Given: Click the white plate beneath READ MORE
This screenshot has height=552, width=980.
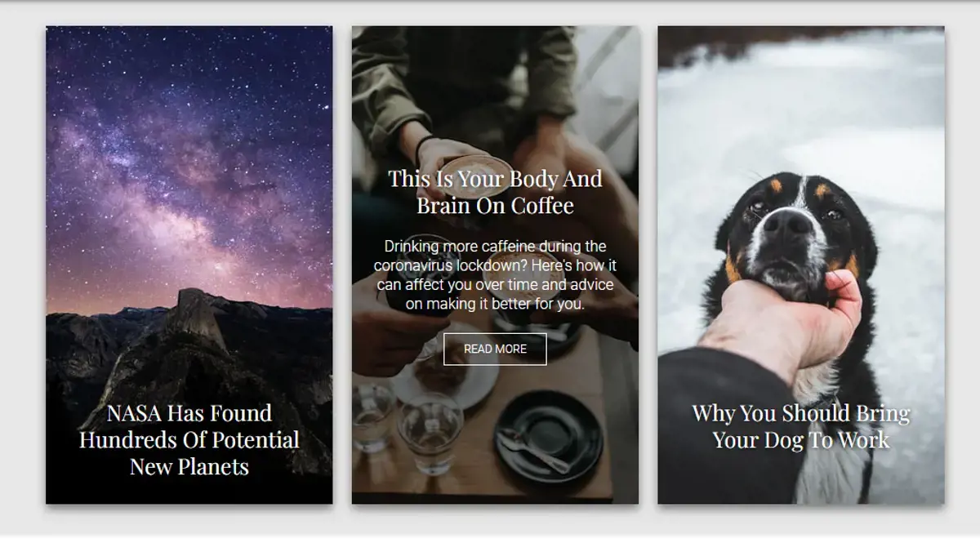Looking at the screenshot, I should coord(445,380).
